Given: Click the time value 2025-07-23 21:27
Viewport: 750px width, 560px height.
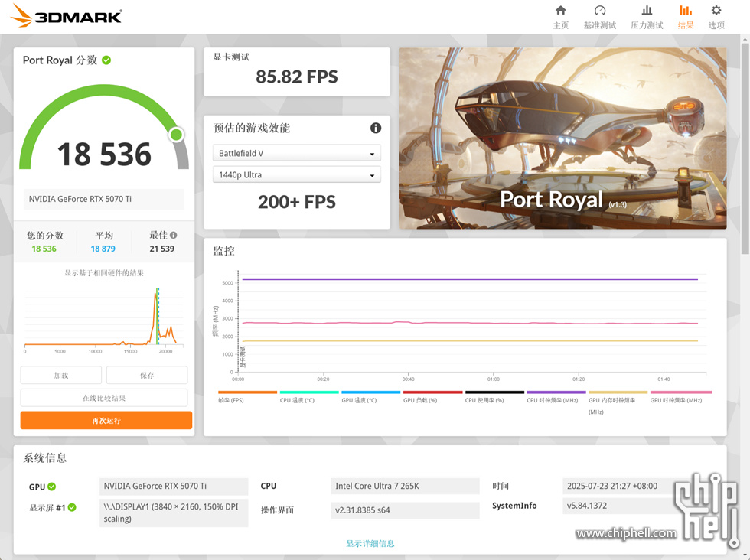Looking at the screenshot, I should click(x=612, y=486).
